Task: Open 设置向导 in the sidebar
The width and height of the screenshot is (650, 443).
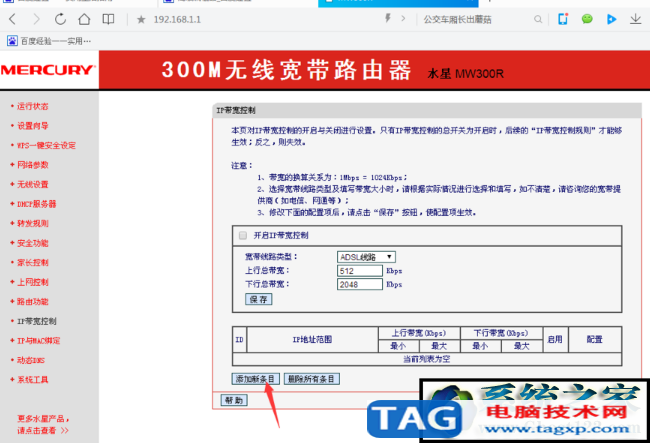Action: pos(32,126)
